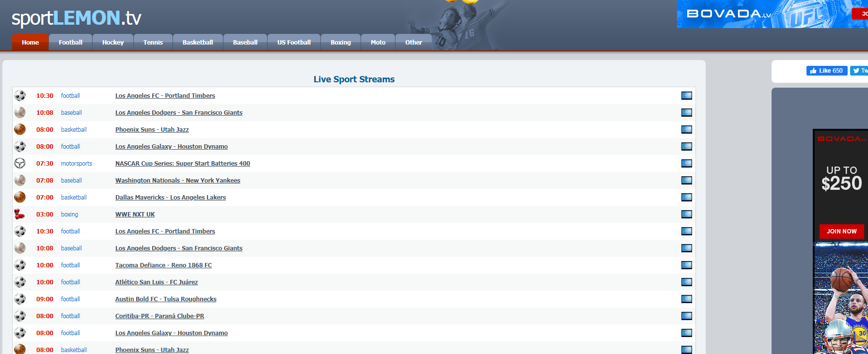The width and height of the screenshot is (868, 354).
Task: Click baseball category in Washington Nationals row
Action: (x=71, y=181)
